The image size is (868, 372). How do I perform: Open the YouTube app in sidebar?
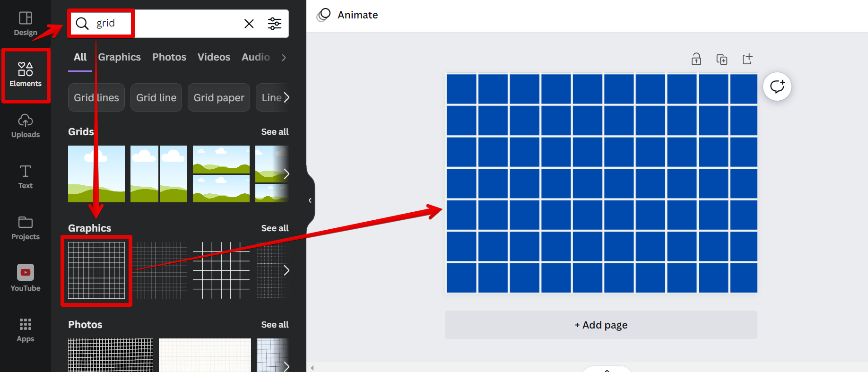[x=26, y=278]
